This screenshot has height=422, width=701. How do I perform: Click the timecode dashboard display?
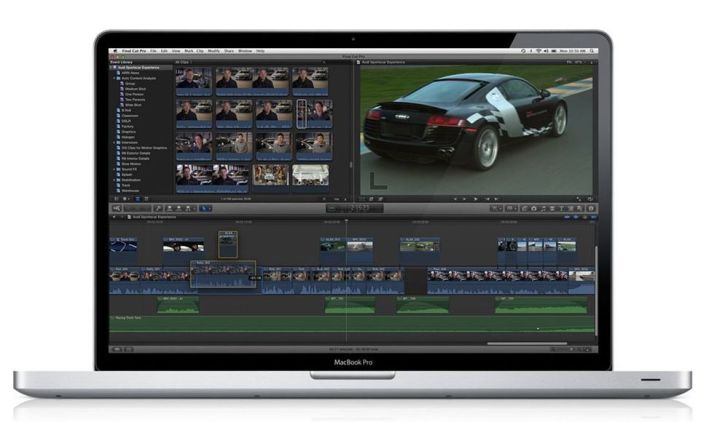pos(355,208)
